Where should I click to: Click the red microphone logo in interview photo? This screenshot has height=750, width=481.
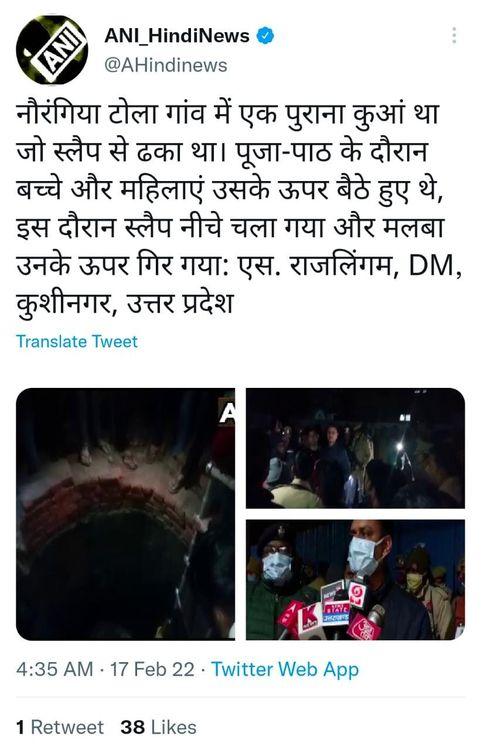click(x=366, y=627)
